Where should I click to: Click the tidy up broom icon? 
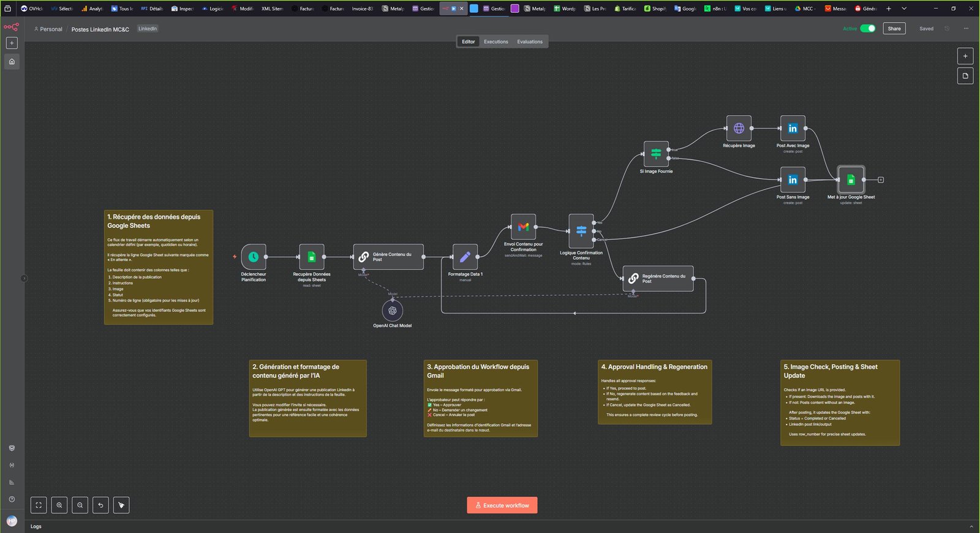pos(121,505)
